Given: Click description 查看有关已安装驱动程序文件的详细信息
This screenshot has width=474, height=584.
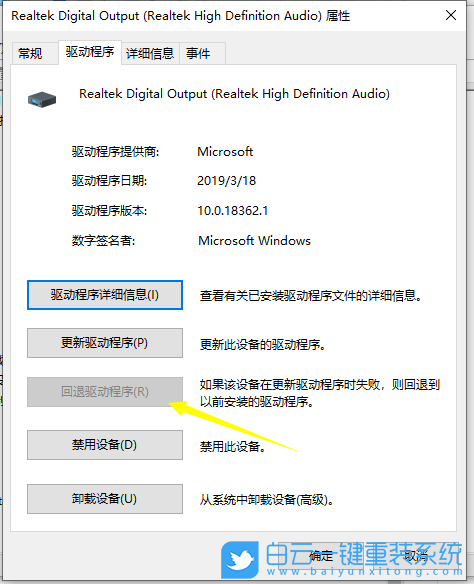Looking at the screenshot, I should pyautogui.click(x=311, y=296).
